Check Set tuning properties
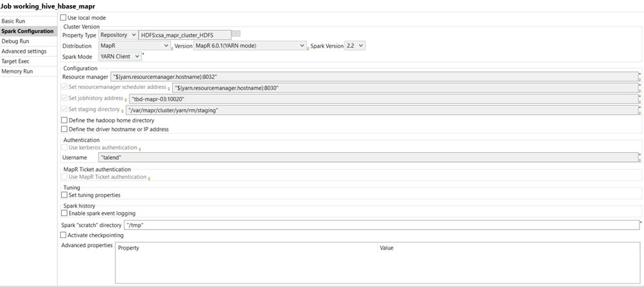Screen dimensions: 644x287 click(x=64, y=195)
